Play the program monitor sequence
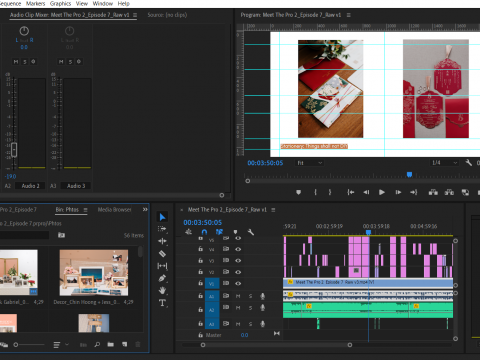Image resolution: width=480 pixels, height=360 pixels. [x=382, y=192]
